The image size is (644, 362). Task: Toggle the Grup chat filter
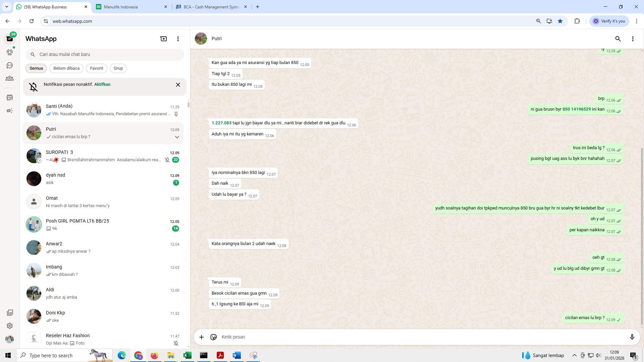click(x=118, y=68)
